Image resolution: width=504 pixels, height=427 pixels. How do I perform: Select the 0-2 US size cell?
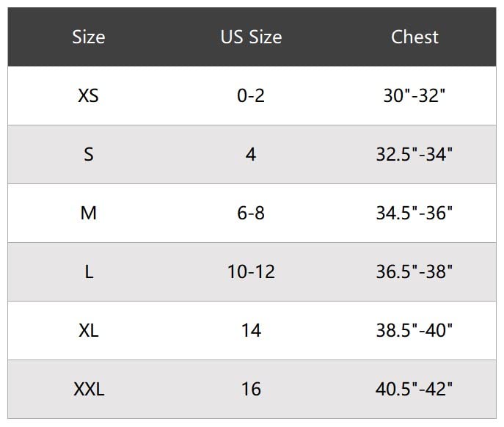(251, 96)
